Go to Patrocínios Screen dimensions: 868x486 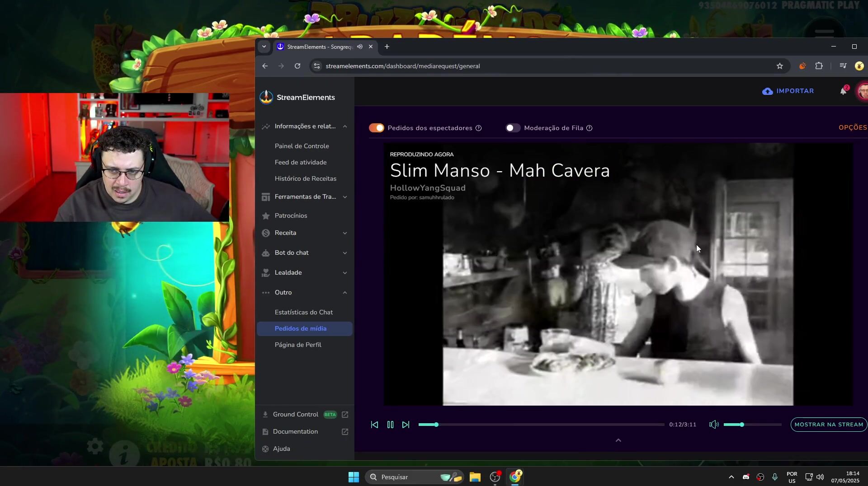point(291,215)
